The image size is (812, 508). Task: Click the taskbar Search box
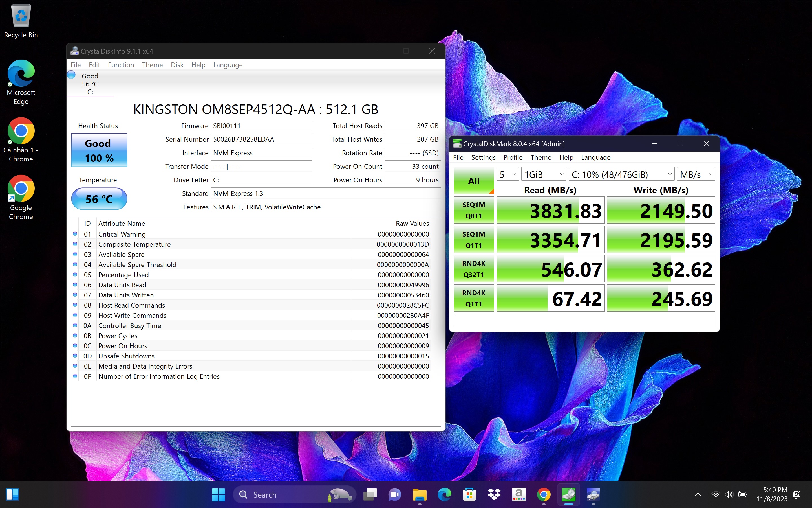pos(294,494)
